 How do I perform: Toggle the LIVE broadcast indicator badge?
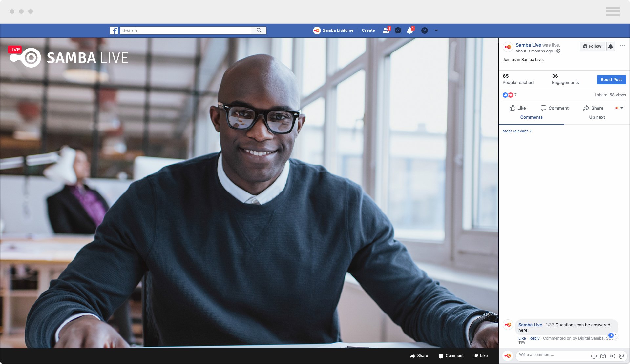[14, 49]
